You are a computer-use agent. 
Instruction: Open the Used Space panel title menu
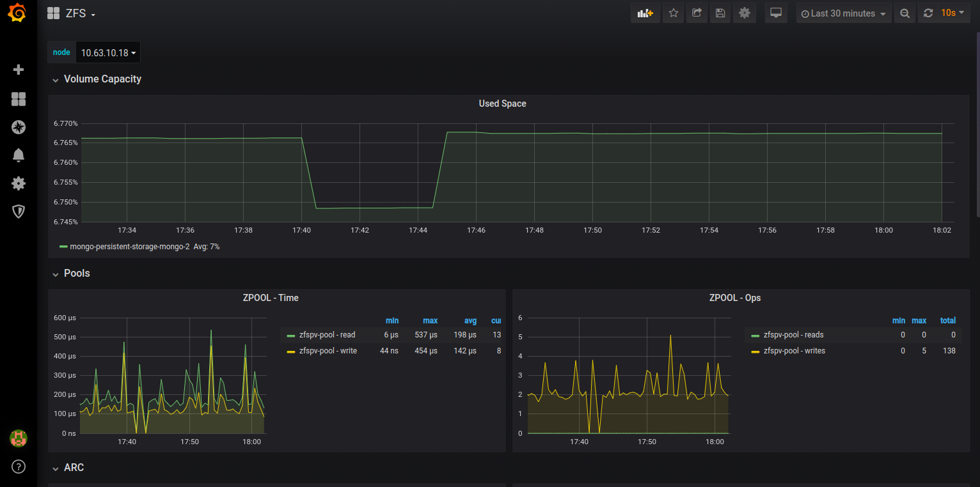(502, 104)
